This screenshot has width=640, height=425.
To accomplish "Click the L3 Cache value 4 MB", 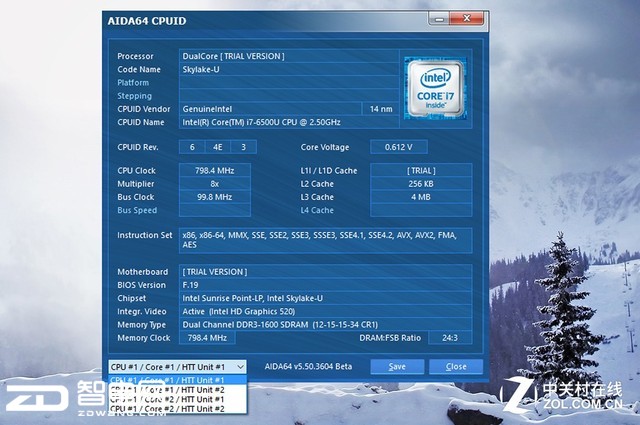I will point(421,197).
